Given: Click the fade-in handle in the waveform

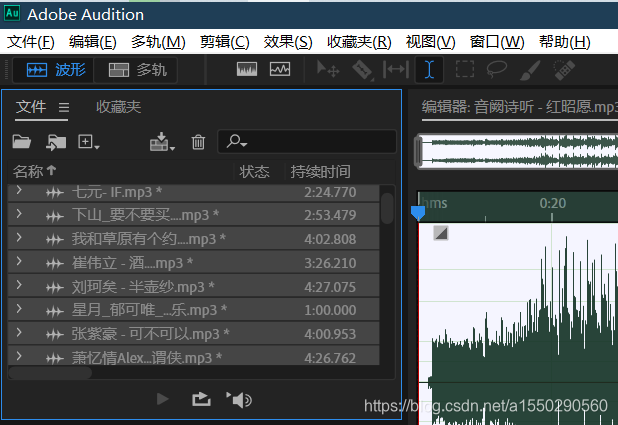Looking at the screenshot, I should click(x=441, y=233).
